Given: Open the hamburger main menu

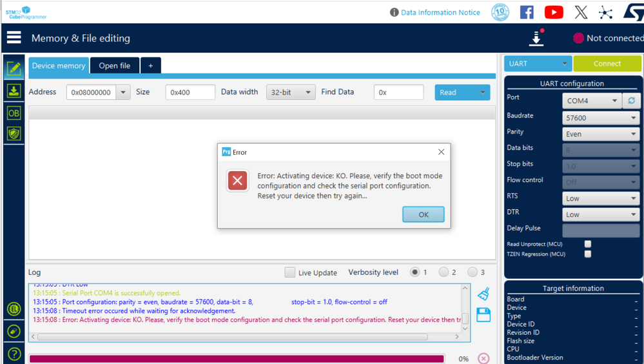Looking at the screenshot, I should click(x=14, y=37).
